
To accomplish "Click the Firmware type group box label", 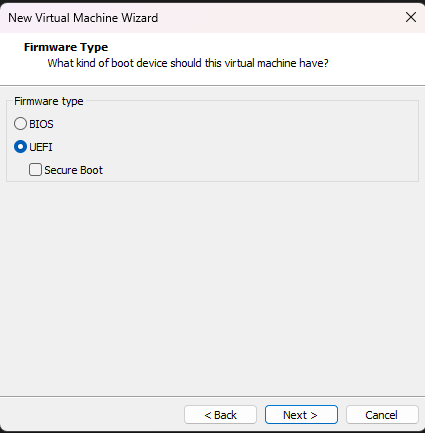I will (x=49, y=101).
